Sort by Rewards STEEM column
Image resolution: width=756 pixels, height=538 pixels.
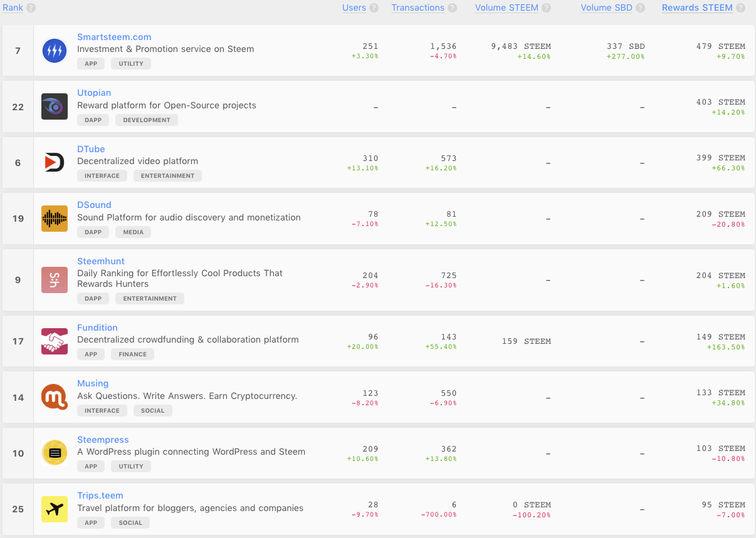click(697, 8)
